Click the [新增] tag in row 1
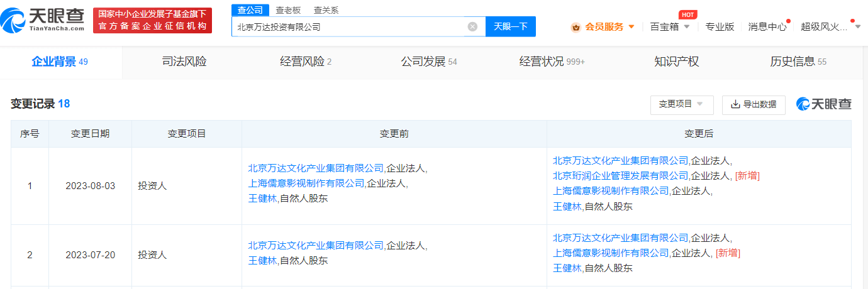868x289 pixels. (x=747, y=175)
